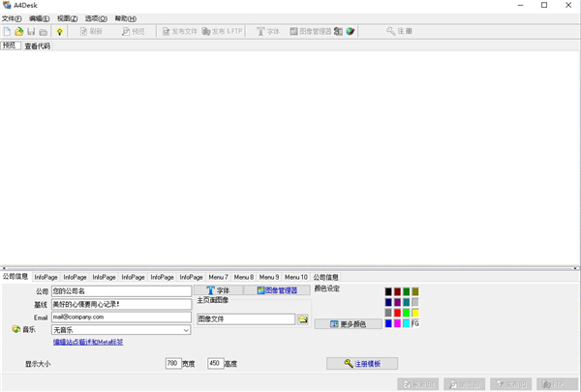Open the 选项 menu
Image resolution: width=581 pixels, height=392 pixels.
(96, 18)
